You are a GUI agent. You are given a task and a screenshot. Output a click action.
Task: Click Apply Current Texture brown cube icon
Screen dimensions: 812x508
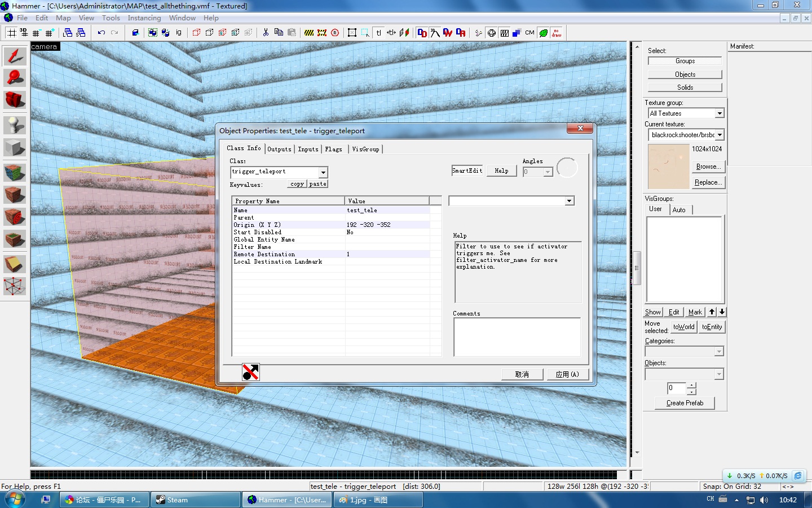tap(15, 195)
